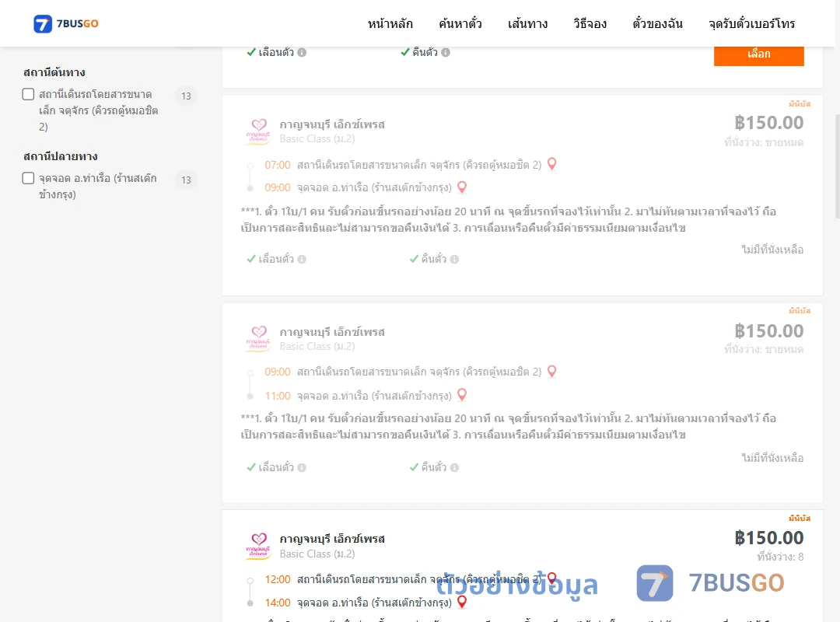Click map pin beside 07:00 departure station

pos(551,164)
